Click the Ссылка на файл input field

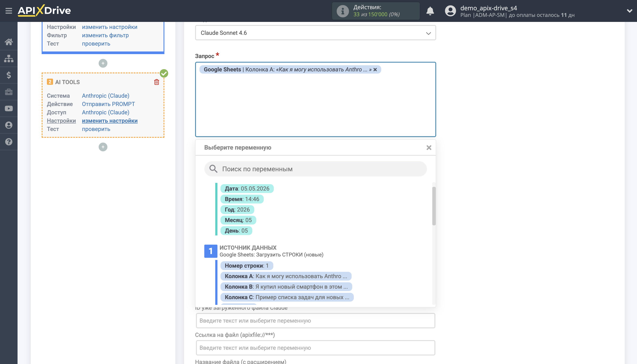pos(315,348)
